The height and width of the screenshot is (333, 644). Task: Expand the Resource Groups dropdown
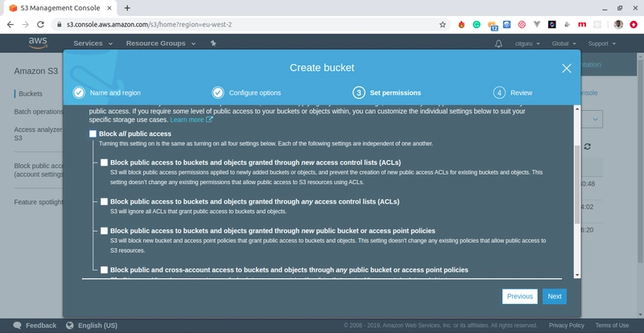coord(160,43)
